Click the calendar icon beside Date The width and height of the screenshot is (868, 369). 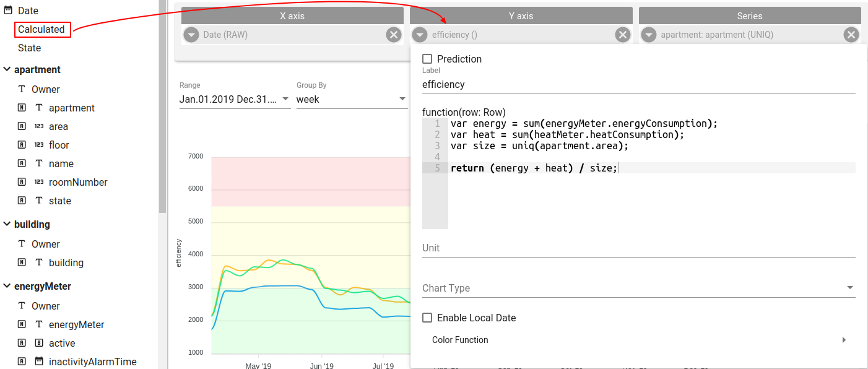coord(8,11)
